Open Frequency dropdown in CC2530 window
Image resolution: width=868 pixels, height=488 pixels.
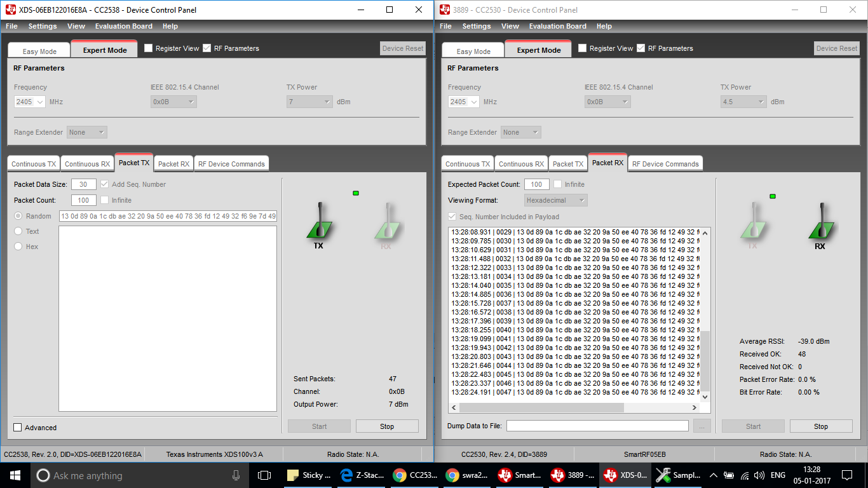pyautogui.click(x=463, y=102)
